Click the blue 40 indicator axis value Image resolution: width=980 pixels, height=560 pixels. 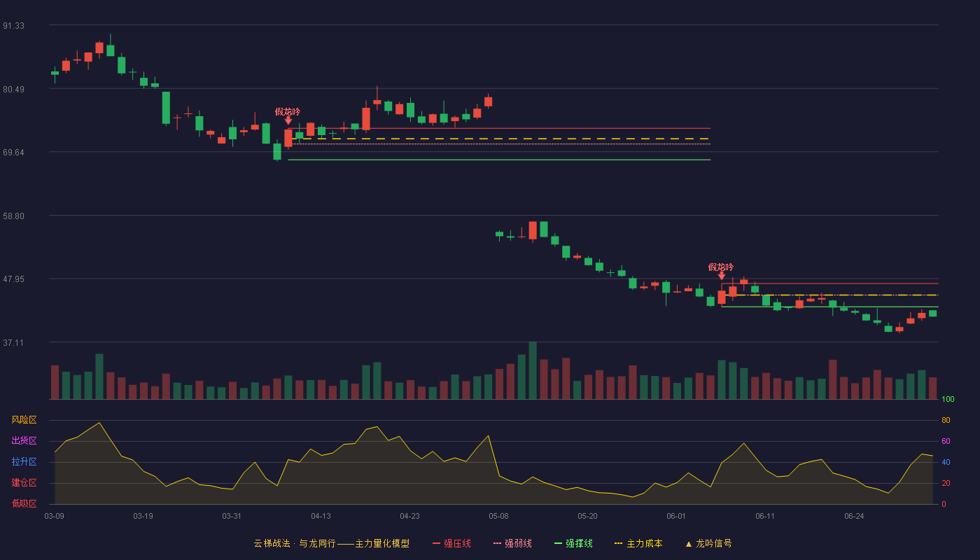pos(946,462)
